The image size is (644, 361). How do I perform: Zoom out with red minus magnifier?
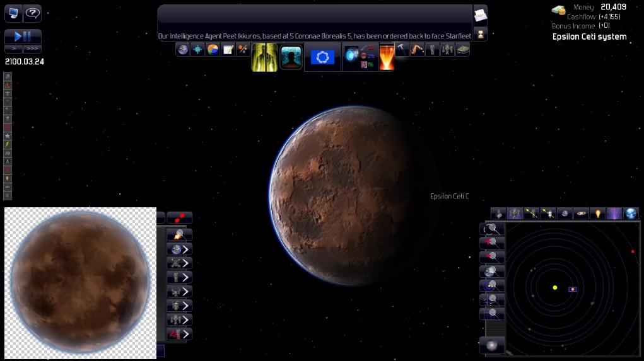coord(491,257)
